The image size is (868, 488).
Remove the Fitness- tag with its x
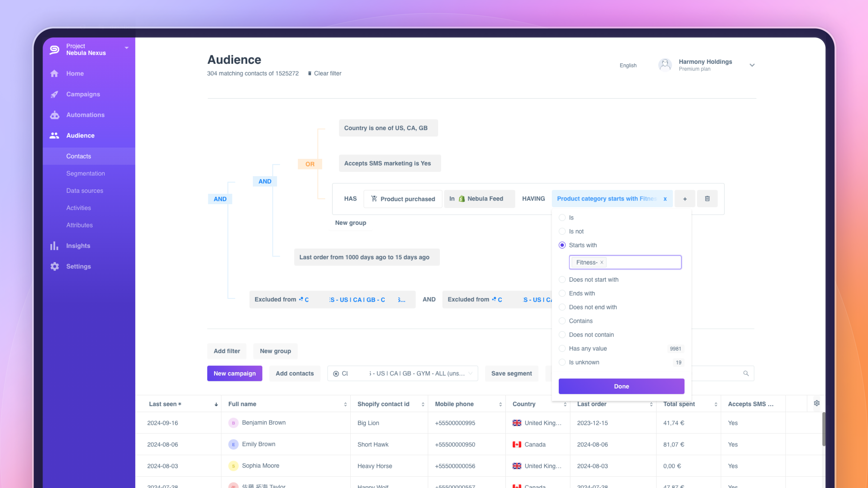[601, 262]
